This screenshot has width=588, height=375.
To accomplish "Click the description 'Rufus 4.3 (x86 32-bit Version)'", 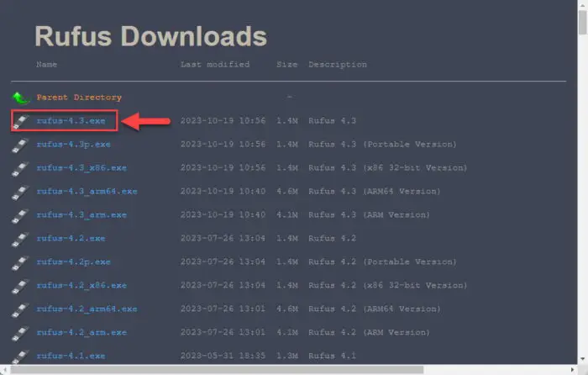I will (x=388, y=168).
